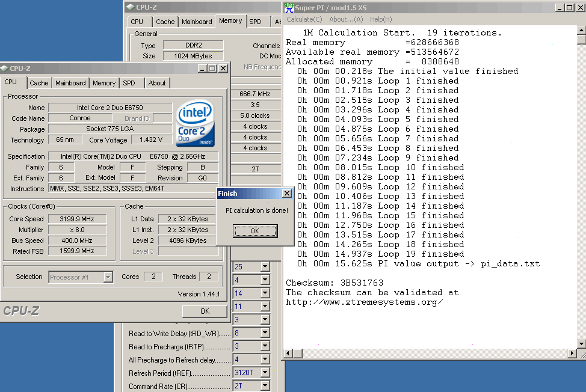Click Super PI horizontal scrollbar right arrow

tap(572, 353)
